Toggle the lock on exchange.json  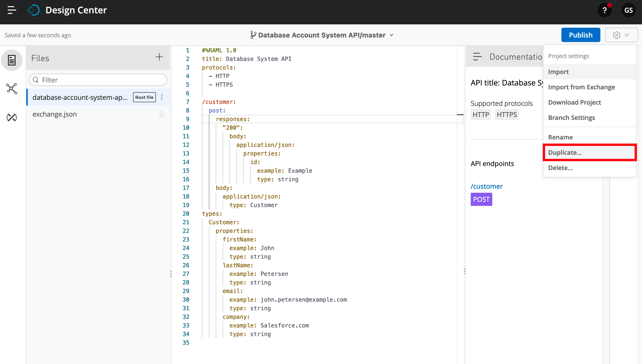pos(162,114)
